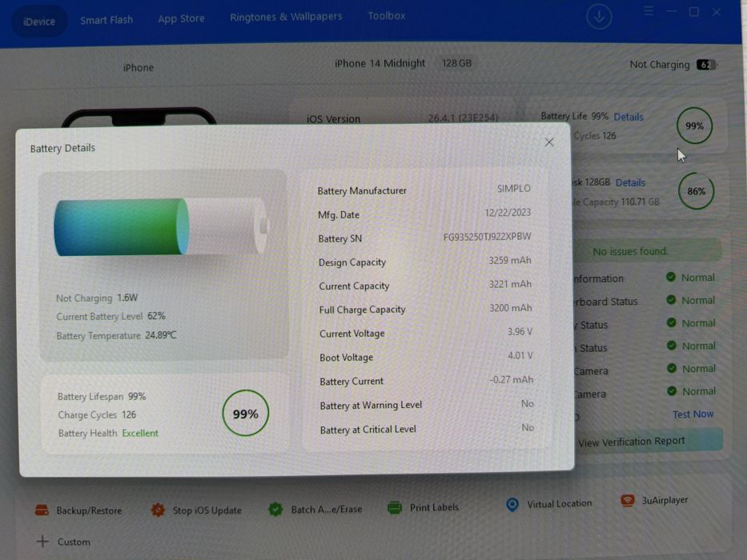
Task: Select Stop iOS Update
Action: click(x=207, y=510)
